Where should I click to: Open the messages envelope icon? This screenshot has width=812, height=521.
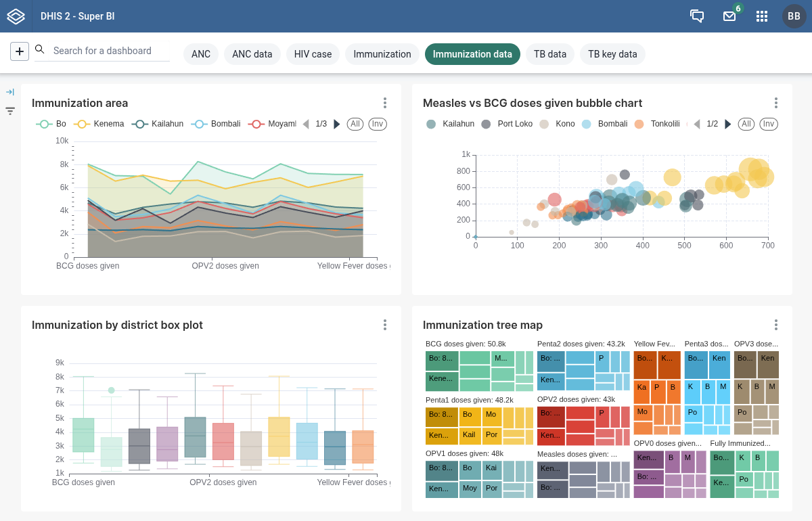(729, 16)
